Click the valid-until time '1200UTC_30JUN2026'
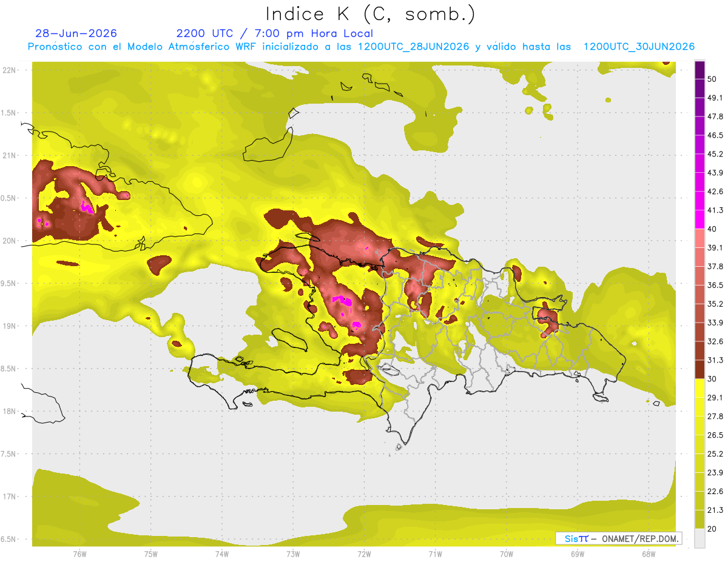Screen dimensions: 728x562 coord(639,47)
